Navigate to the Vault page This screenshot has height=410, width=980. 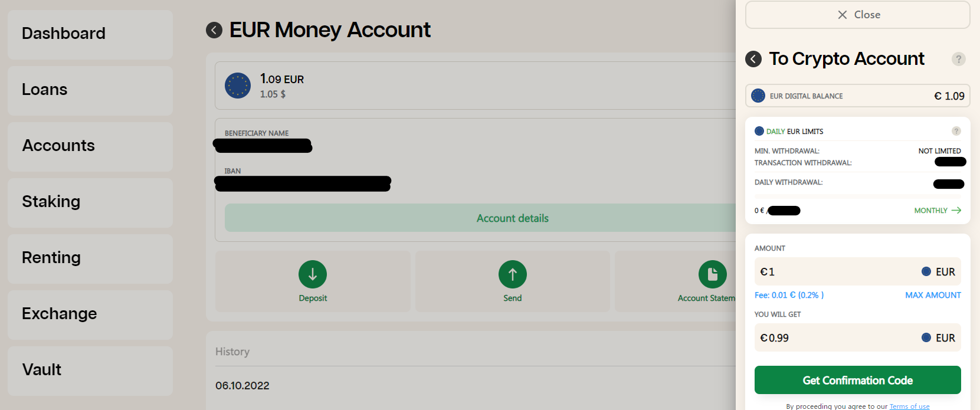[90, 370]
